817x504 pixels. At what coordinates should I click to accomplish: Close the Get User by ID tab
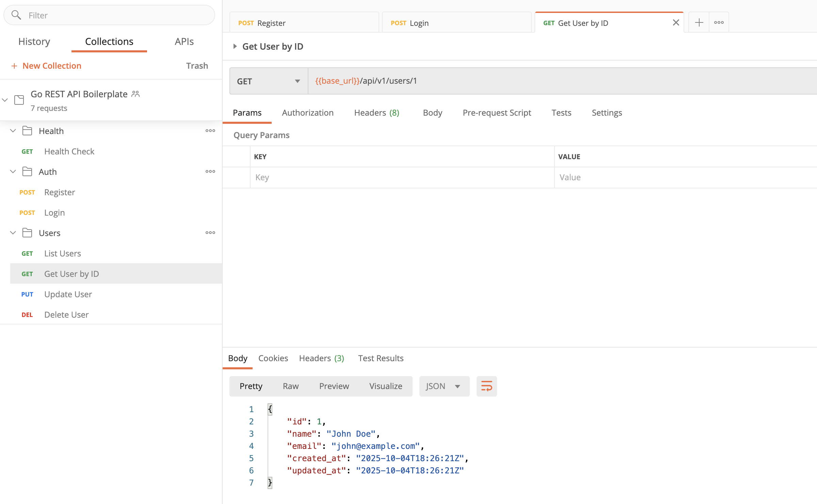click(676, 22)
